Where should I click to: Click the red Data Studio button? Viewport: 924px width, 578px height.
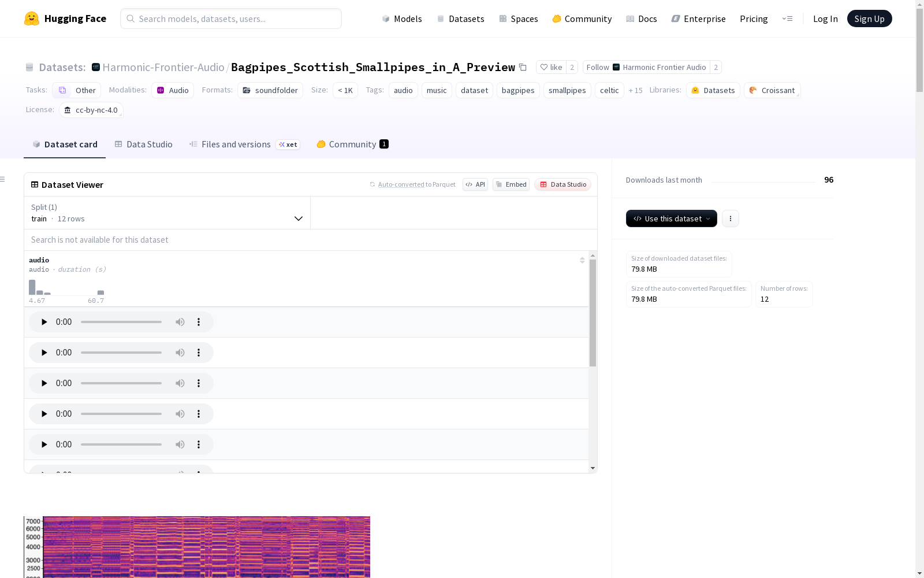(563, 184)
